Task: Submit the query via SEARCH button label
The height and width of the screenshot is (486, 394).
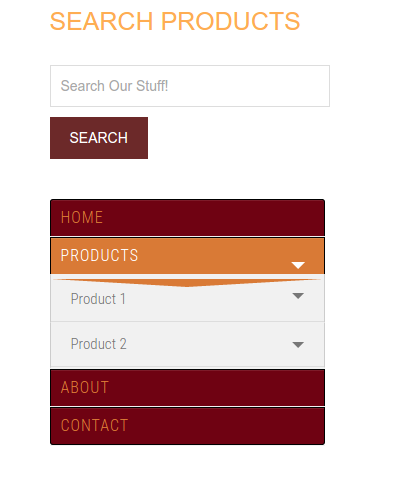Action: coord(99,138)
